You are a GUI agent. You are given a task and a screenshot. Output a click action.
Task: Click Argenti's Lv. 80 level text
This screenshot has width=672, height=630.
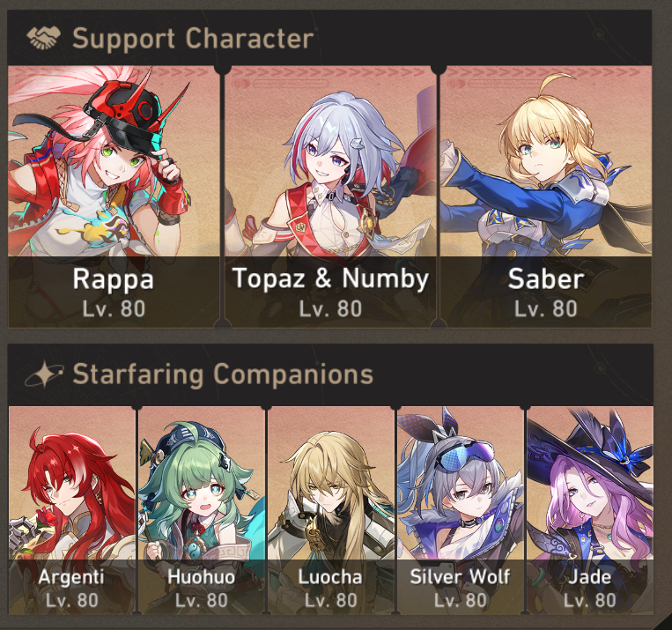[72, 600]
